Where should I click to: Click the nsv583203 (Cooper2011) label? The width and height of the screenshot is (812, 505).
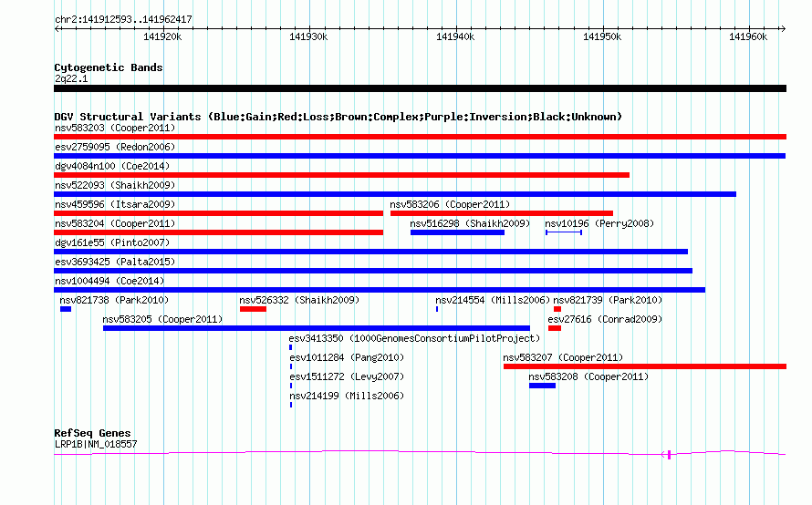pyautogui.click(x=115, y=128)
